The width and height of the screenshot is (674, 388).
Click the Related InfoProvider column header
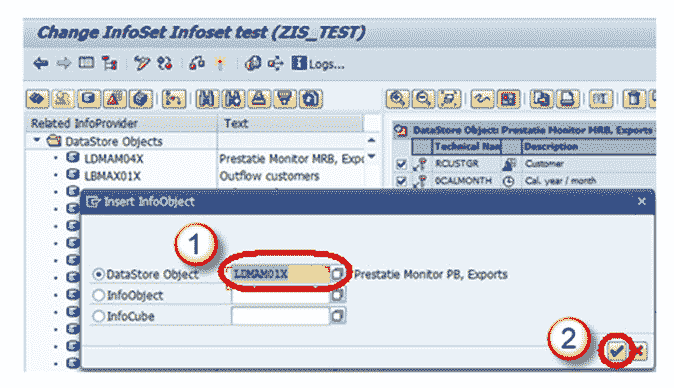[x=122, y=124]
